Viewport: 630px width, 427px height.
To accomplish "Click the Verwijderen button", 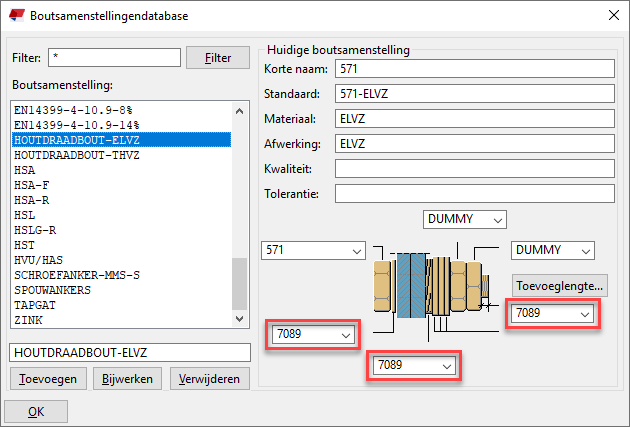I will (x=209, y=379).
